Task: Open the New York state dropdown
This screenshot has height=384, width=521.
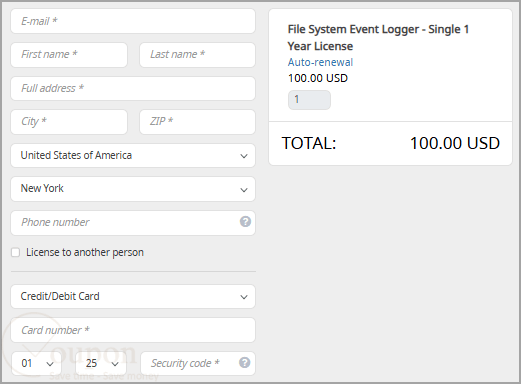Action: coord(133,189)
